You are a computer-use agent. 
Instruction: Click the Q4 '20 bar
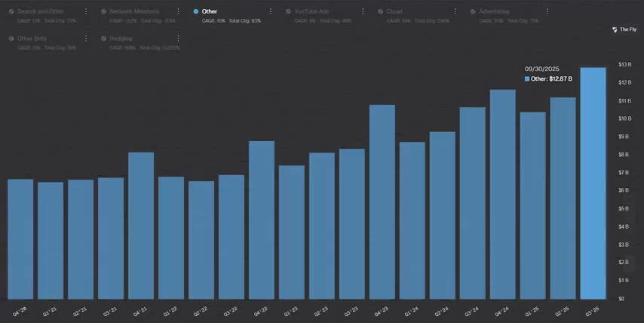coord(20,238)
